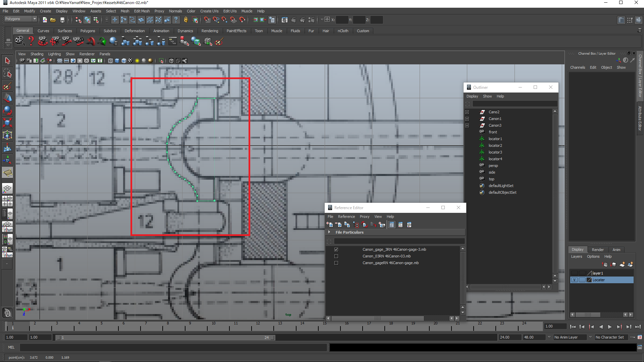This screenshot has width=644, height=362.
Task: Click the green arrow shelf icon
Action: pyautogui.click(x=102, y=42)
